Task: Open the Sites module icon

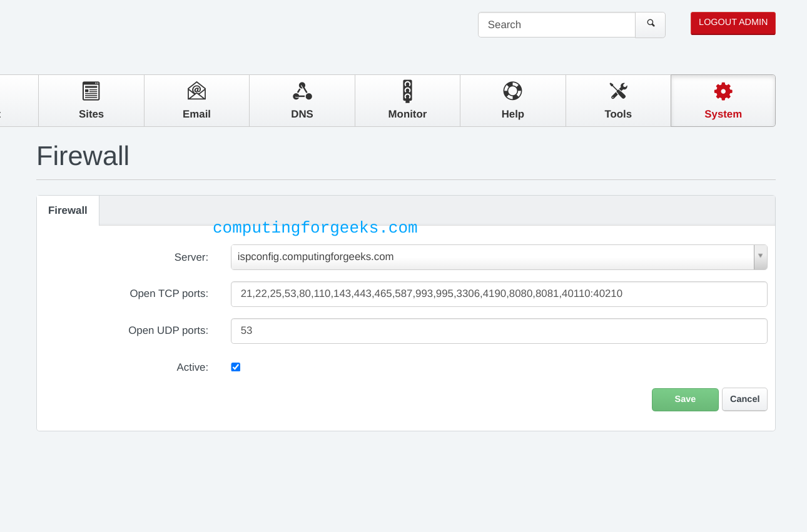Action: 91,91
